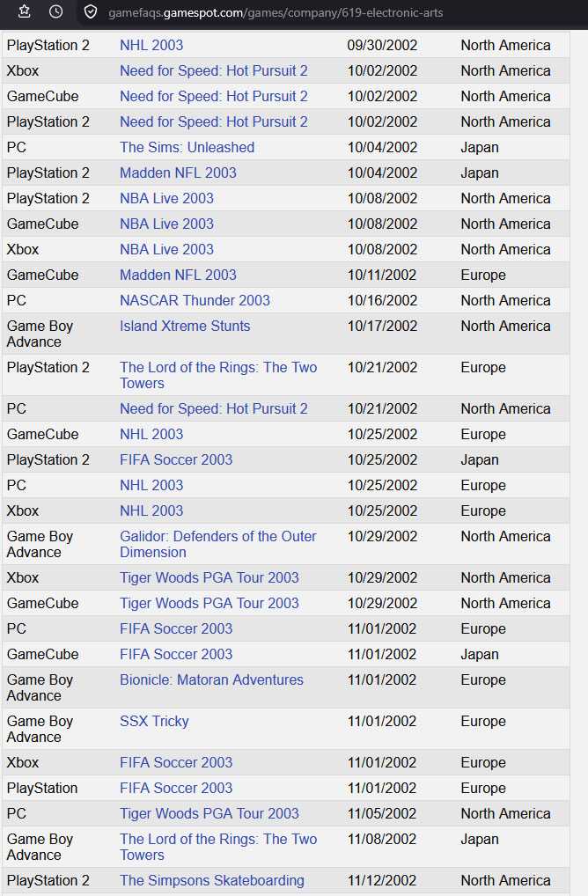This screenshot has height=896, width=588.
Task: Open FIFA Soccer 2003 Xbox link
Action: [176, 762]
